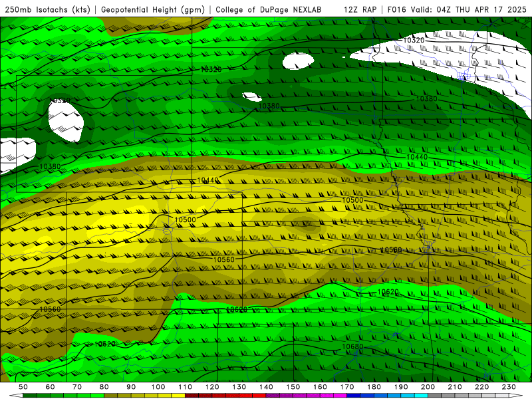532x399 pixels.
Task: Click the 50 value on the color scale
Action: tap(23, 387)
